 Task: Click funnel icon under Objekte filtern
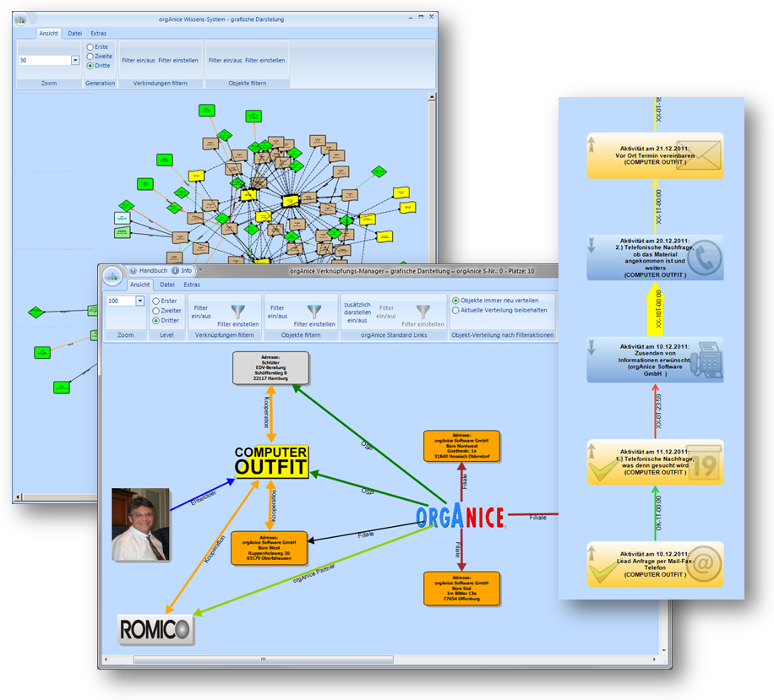[x=314, y=312]
